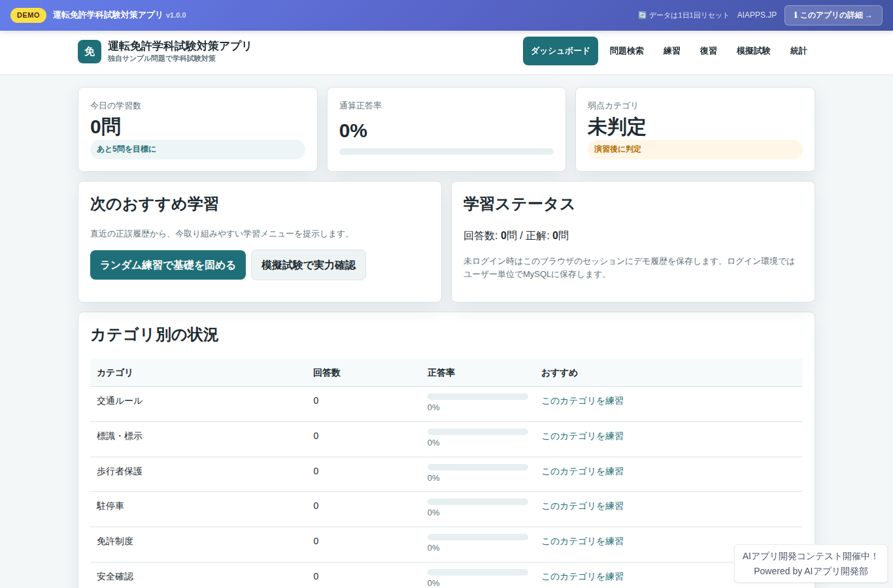Practice the 交通ルール category link

pyautogui.click(x=582, y=400)
